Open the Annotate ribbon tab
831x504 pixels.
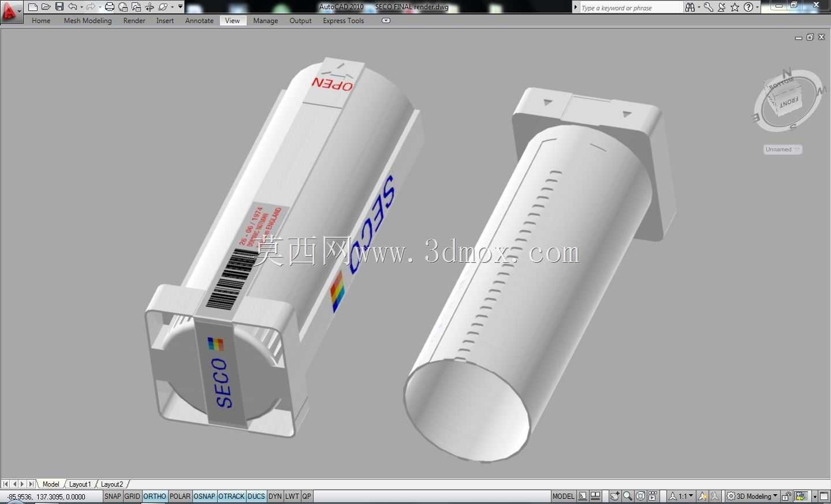(x=199, y=21)
